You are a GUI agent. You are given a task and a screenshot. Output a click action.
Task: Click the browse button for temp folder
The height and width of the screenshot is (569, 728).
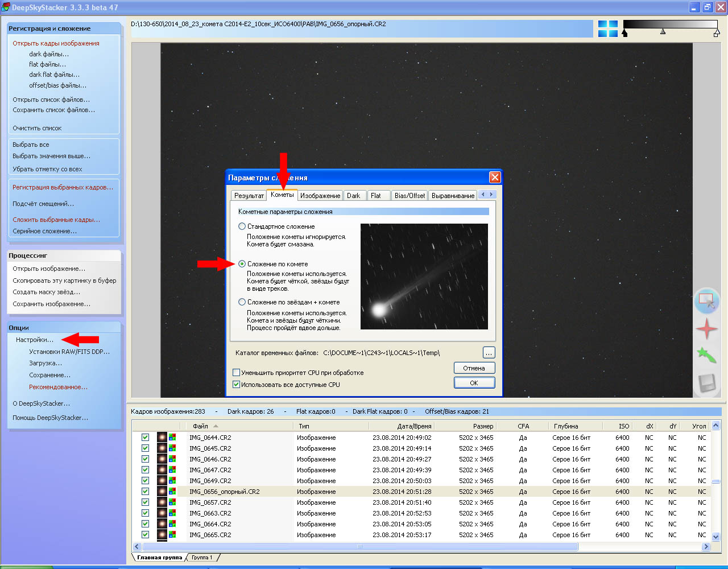pos(489,353)
